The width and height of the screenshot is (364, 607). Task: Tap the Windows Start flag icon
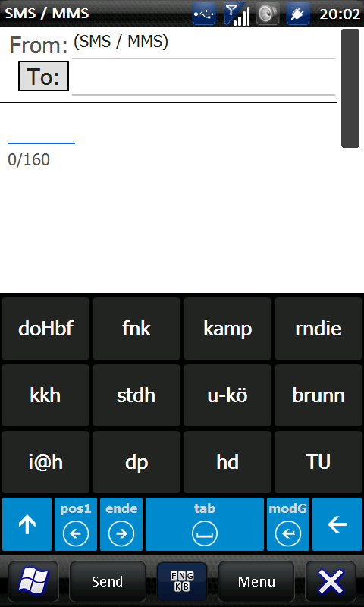pyautogui.click(x=33, y=581)
